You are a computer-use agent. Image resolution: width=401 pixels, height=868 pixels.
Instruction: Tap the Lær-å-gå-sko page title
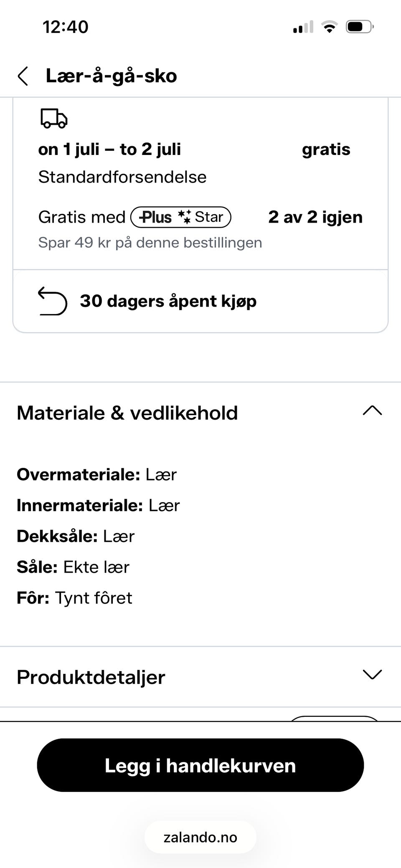[x=112, y=76]
